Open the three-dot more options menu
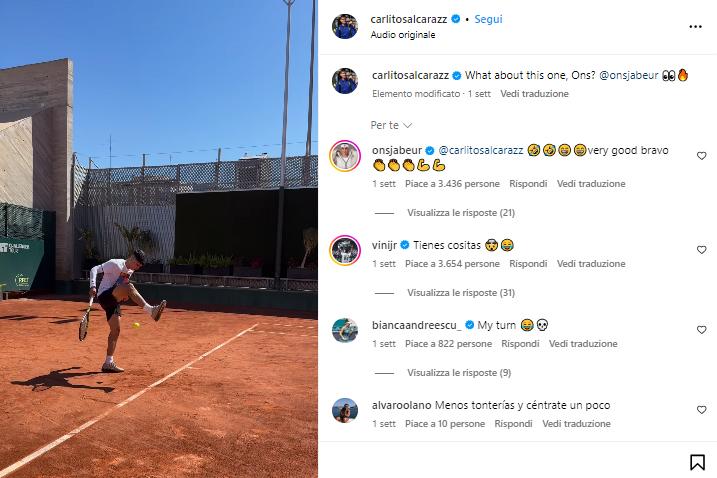This screenshot has height=478, width=717. coord(695,27)
